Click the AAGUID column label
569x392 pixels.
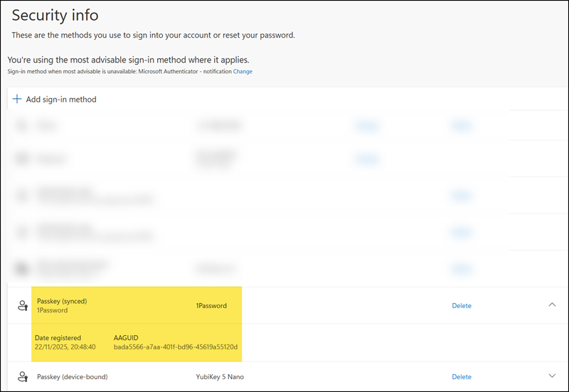pyautogui.click(x=127, y=337)
